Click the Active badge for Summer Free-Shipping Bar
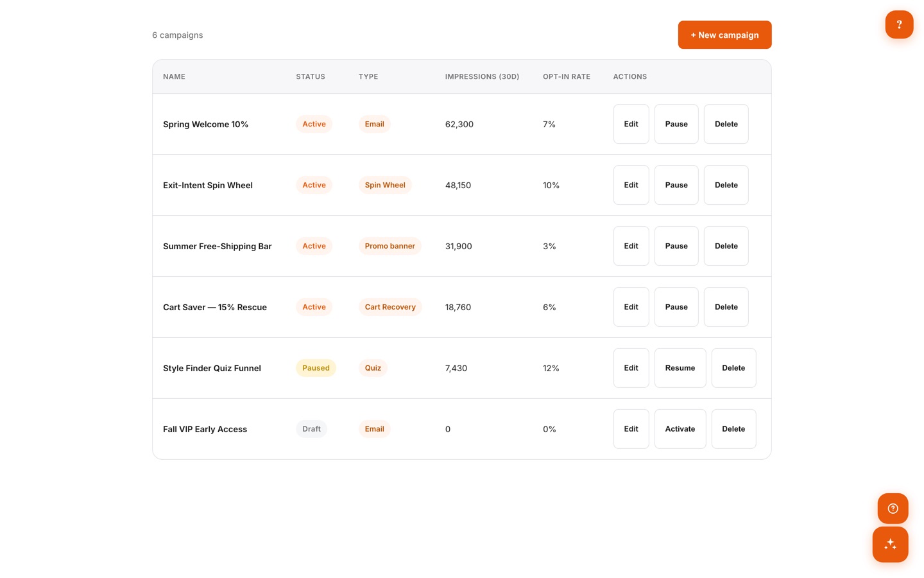This screenshot has height=578, width=924. point(314,246)
